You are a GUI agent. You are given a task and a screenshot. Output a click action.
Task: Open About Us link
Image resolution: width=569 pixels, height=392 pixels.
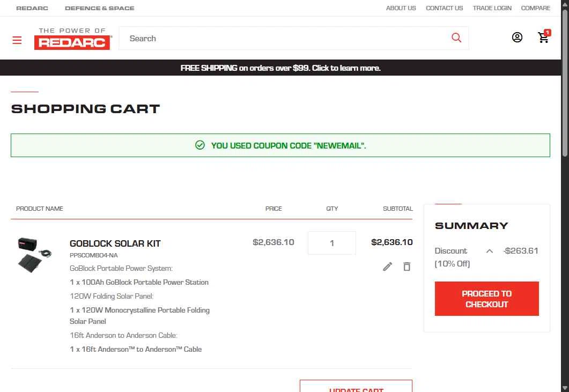[x=401, y=8]
